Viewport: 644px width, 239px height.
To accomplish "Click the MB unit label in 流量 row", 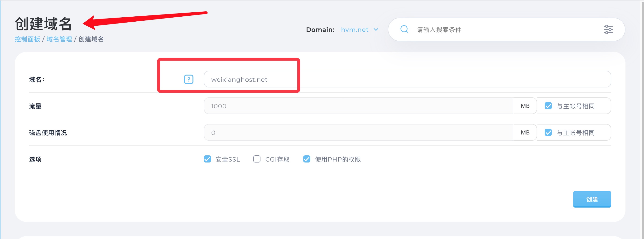I will pyautogui.click(x=525, y=106).
